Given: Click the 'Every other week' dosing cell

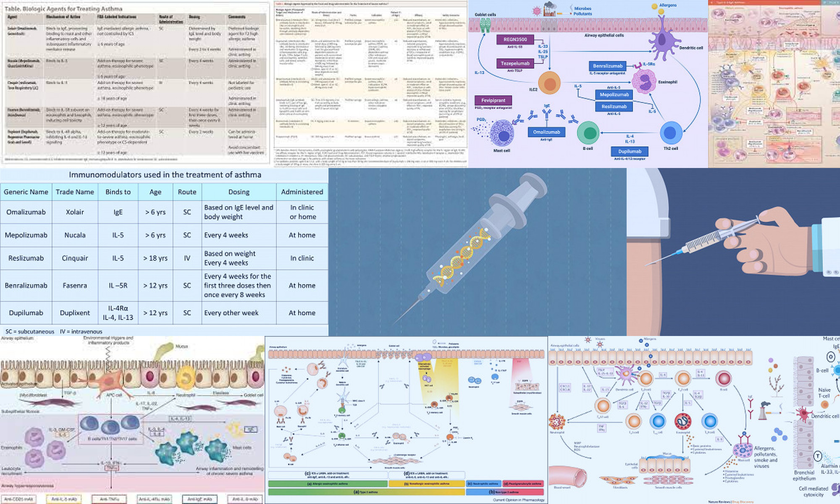Looking at the screenshot, I should point(239,313).
